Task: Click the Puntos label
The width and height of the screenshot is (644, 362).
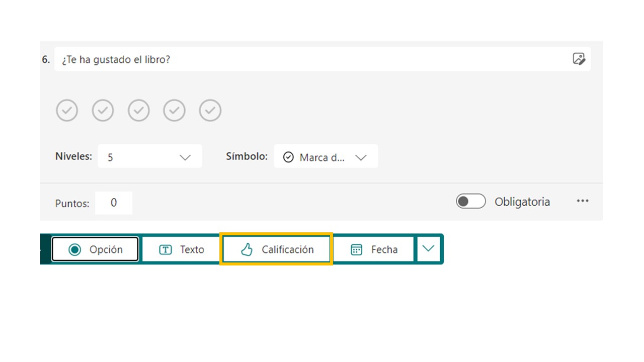Action: point(72,204)
